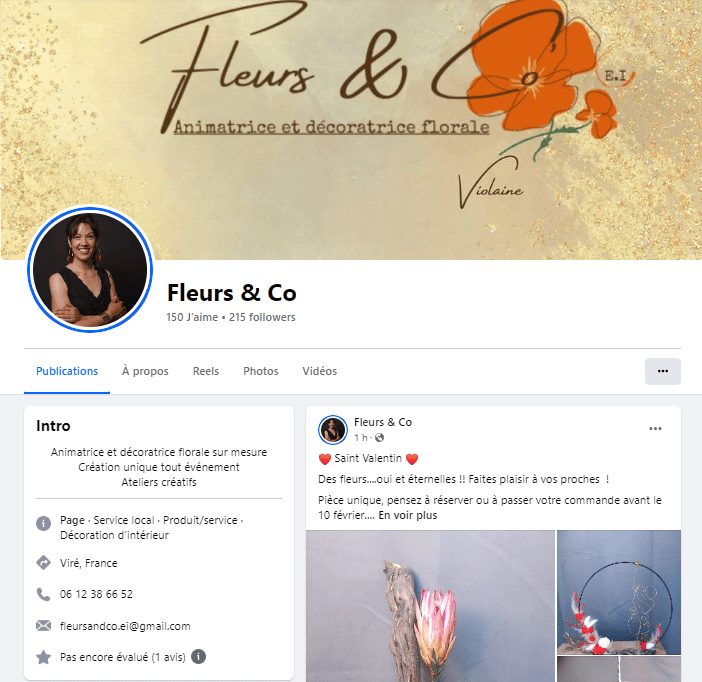The image size is (702, 682).
Task: Click the phone icon in Intro
Action: pyautogui.click(x=43, y=594)
